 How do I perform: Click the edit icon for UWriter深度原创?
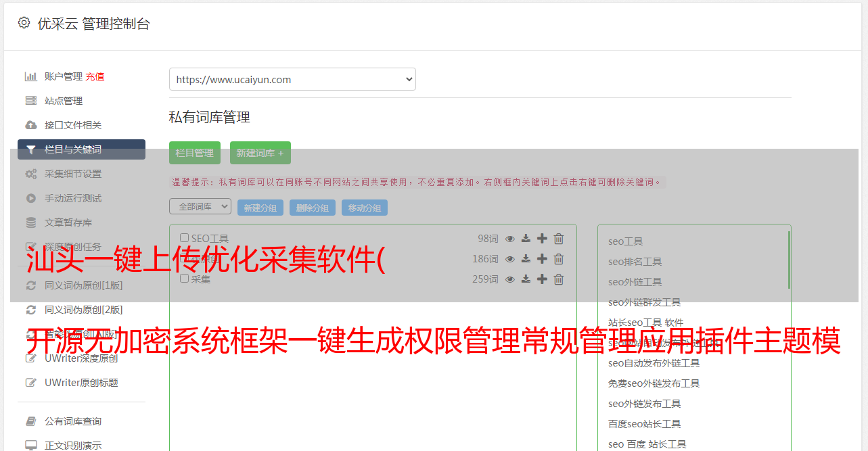31,358
